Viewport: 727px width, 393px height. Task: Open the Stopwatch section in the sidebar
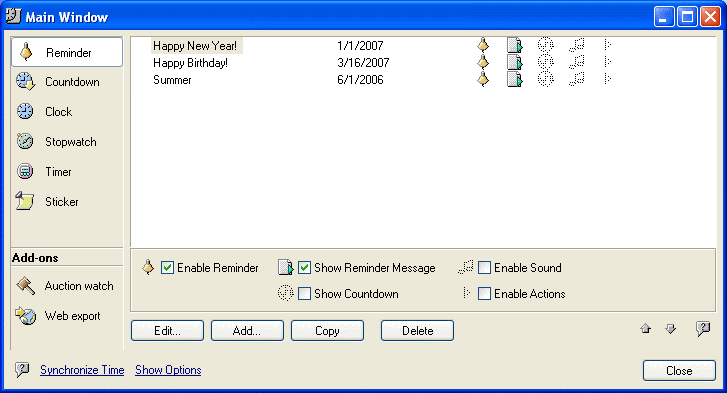pyautogui.click(x=67, y=142)
